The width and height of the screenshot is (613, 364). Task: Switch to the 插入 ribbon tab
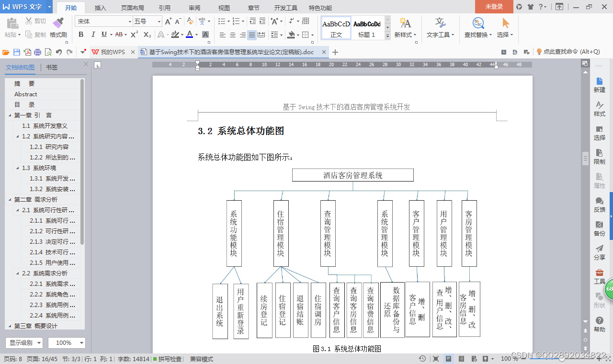[100, 8]
